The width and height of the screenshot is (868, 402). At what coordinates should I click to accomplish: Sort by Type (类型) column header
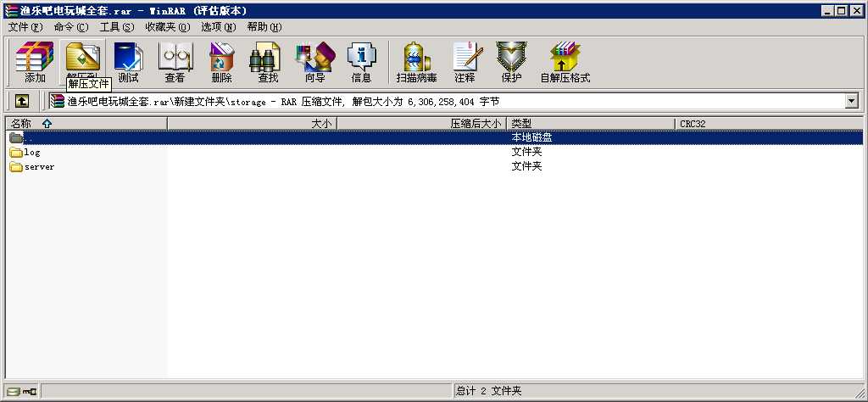pyautogui.click(x=591, y=124)
